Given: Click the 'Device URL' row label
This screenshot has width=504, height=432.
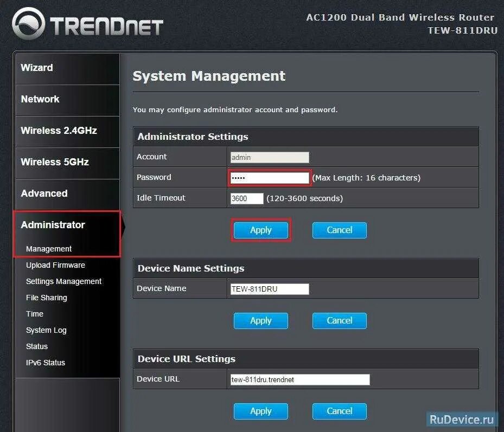Looking at the screenshot, I should [158, 379].
